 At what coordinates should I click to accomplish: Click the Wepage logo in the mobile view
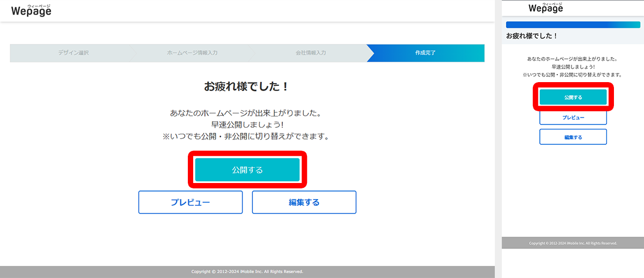point(546,8)
